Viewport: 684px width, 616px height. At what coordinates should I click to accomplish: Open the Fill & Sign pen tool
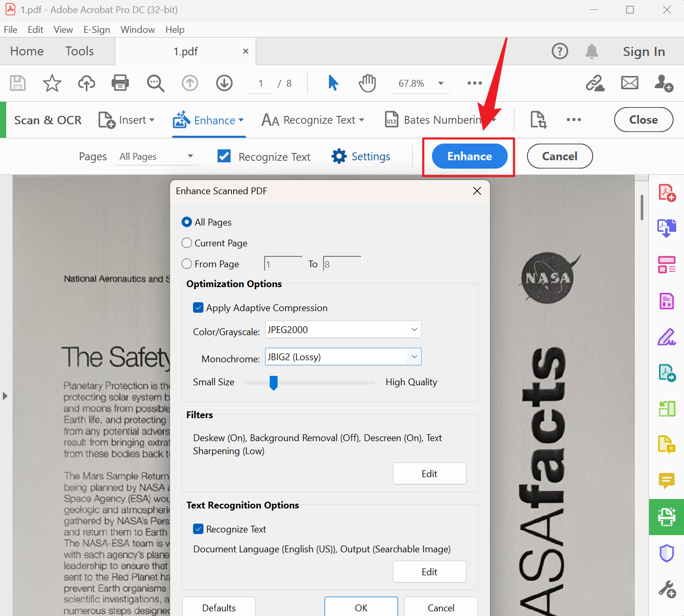click(666, 337)
